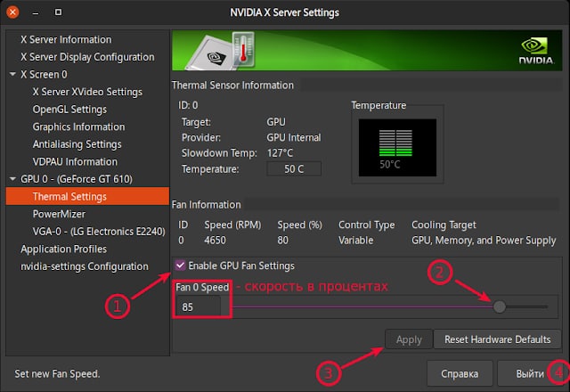Uncheck Enable GPU Fan Settings checkbox

[180, 265]
